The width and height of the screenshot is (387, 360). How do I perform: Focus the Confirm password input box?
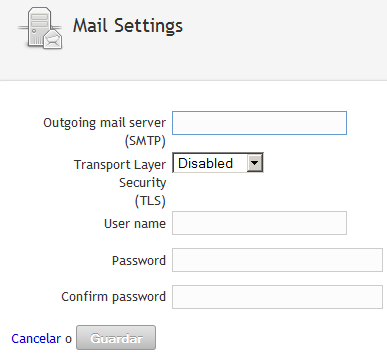[x=277, y=297]
